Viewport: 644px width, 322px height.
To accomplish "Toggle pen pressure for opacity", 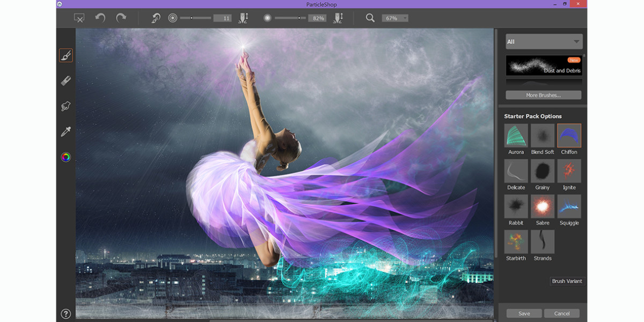I will (x=338, y=18).
